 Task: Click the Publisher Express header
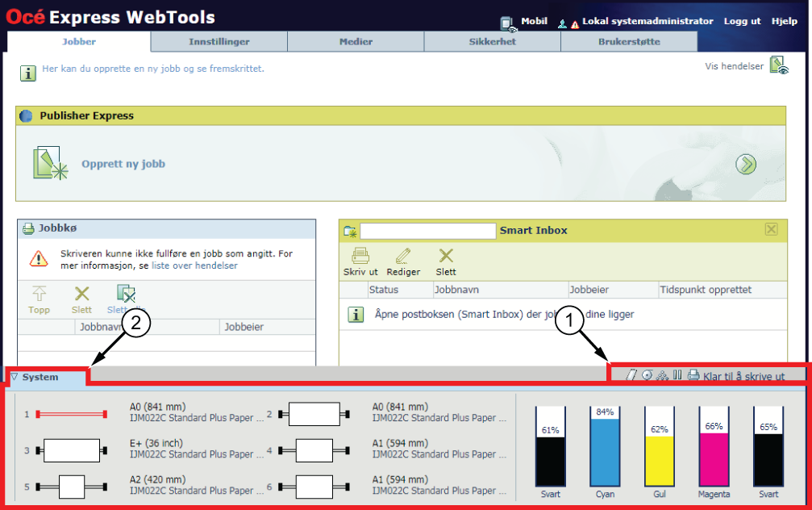coord(401,115)
